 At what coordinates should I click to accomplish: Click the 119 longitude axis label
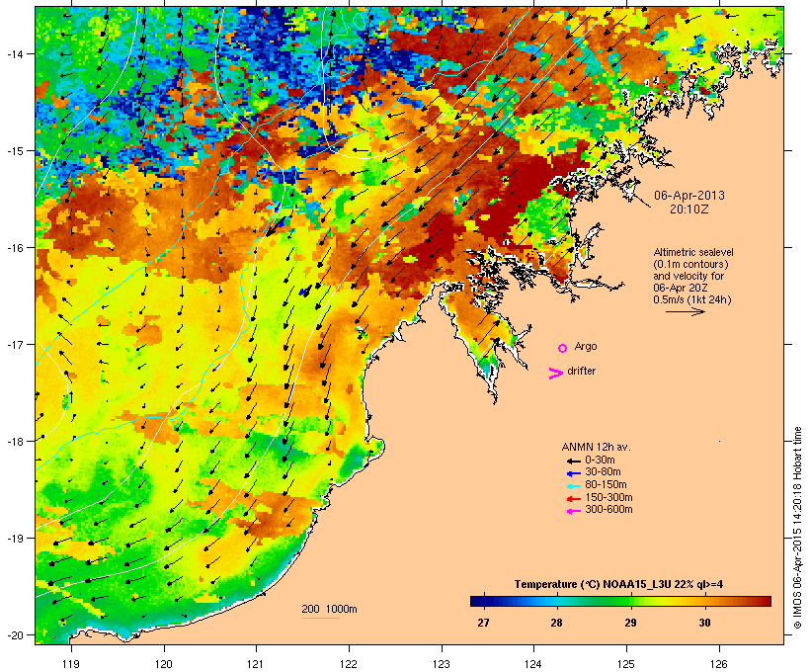coord(71,664)
